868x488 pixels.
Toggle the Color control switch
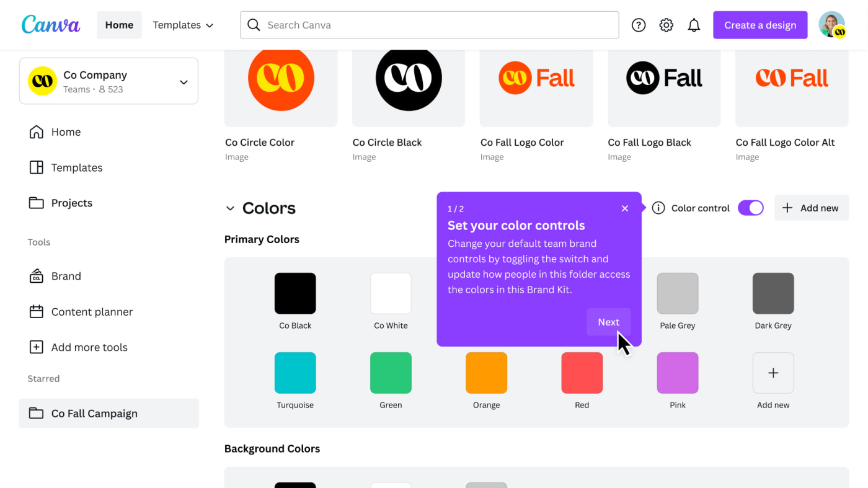pos(751,208)
